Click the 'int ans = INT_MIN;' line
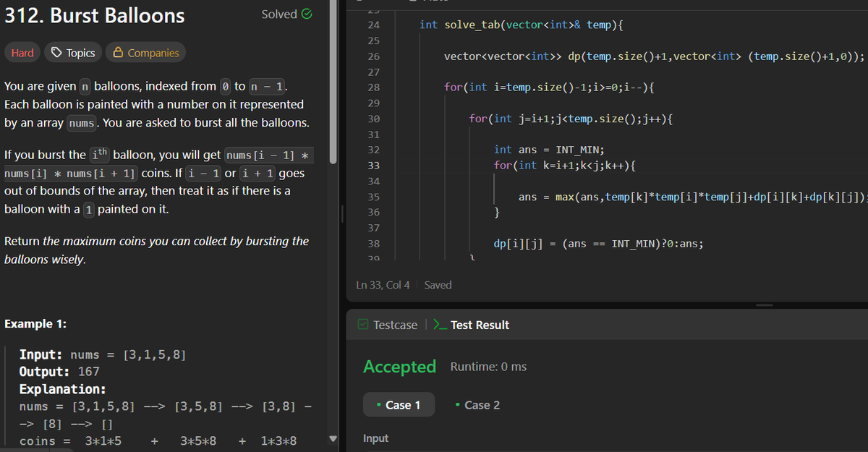Image resolution: width=868 pixels, height=452 pixels. pyautogui.click(x=549, y=150)
